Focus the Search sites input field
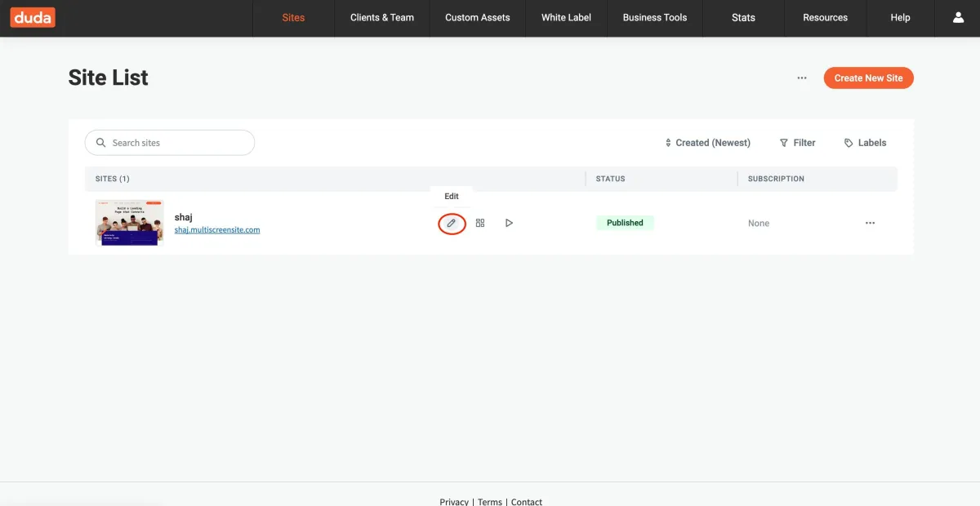 pos(170,143)
